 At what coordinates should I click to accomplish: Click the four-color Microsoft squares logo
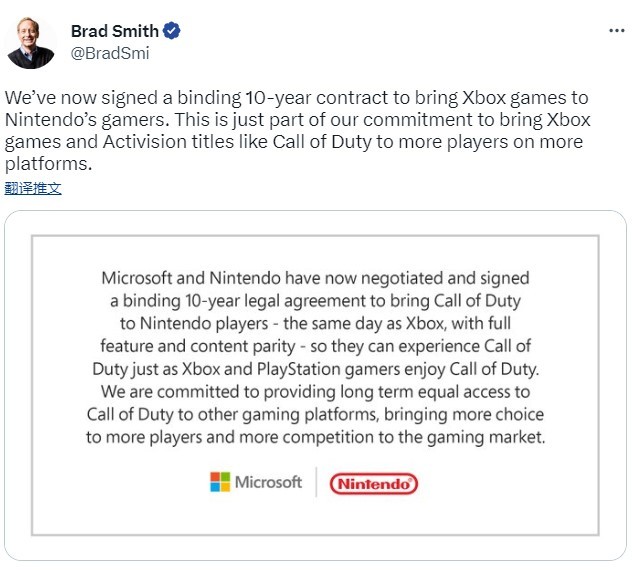220,482
